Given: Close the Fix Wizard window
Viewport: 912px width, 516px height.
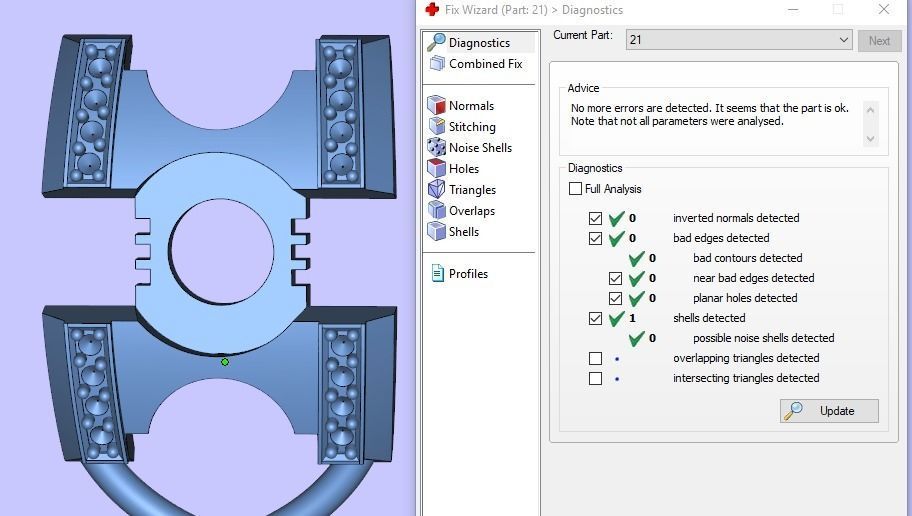Looking at the screenshot, I should pyautogui.click(x=884, y=9).
